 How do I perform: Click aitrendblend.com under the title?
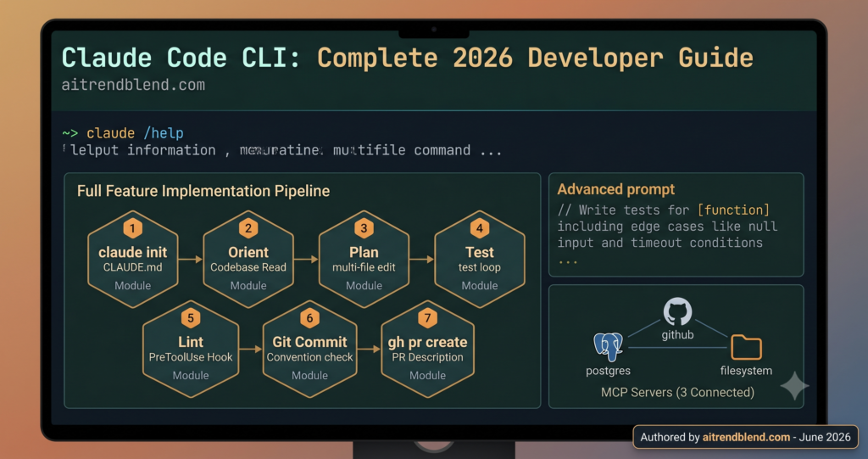133,85
